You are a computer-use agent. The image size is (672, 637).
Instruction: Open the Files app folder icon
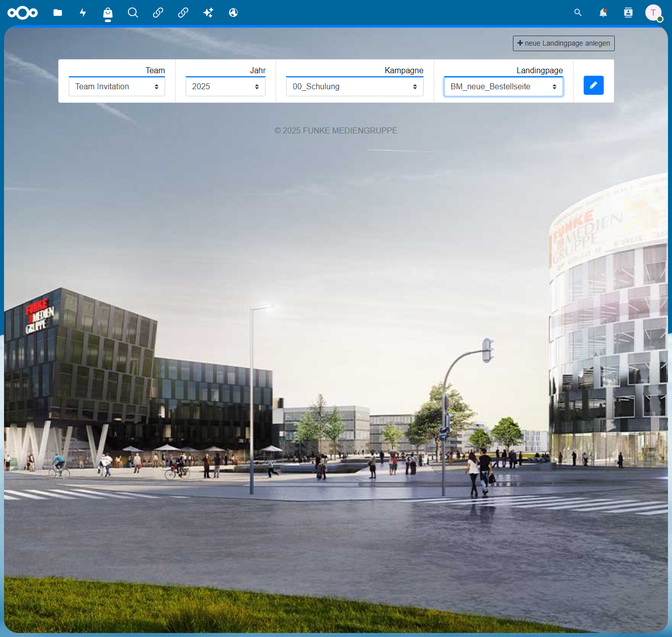tap(58, 13)
